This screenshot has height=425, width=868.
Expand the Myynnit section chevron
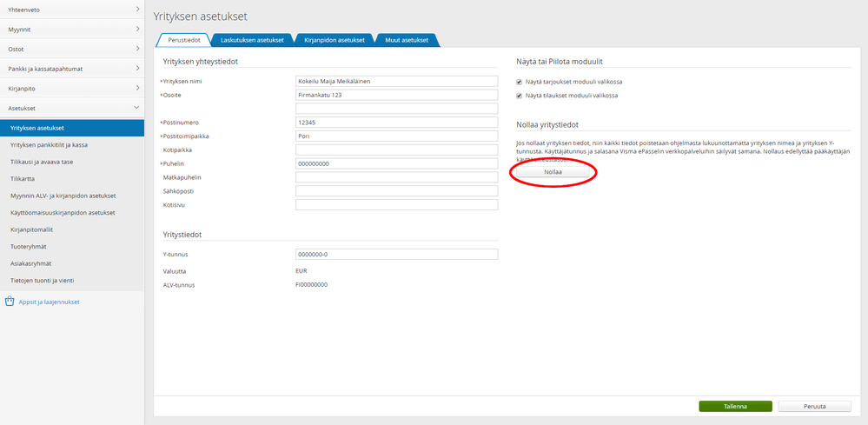click(137, 29)
